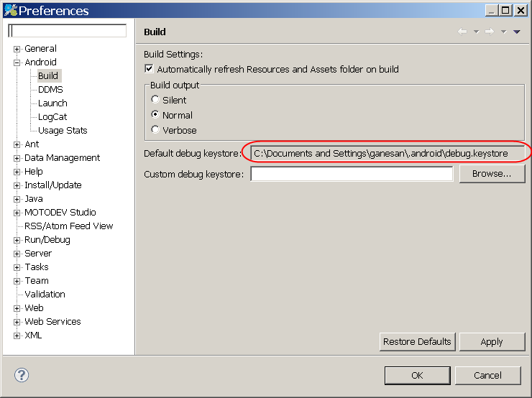Select the MOTODEV Studio label
The width and height of the screenshot is (532, 398).
(x=60, y=212)
